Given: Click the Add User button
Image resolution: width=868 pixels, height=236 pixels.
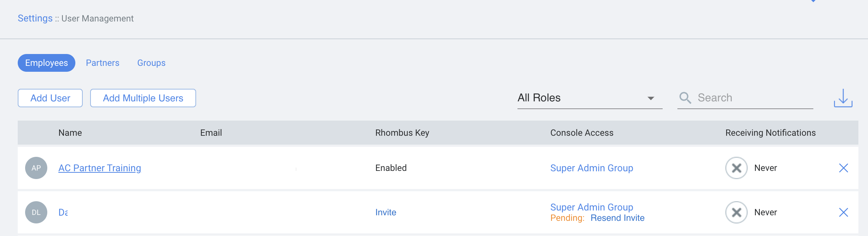Looking at the screenshot, I should tap(50, 98).
